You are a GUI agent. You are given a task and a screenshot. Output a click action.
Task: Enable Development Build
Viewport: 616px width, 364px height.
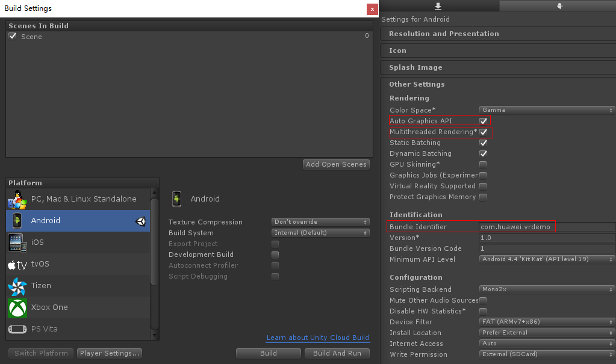click(275, 254)
